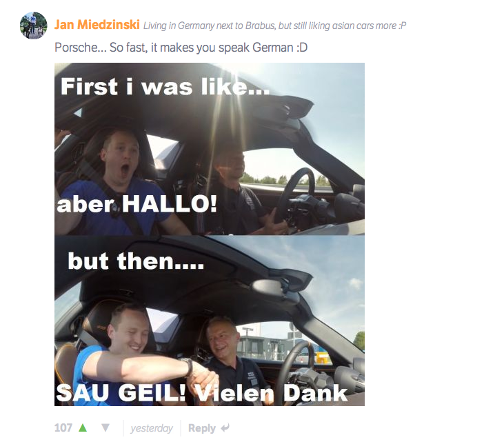Screen dimensions: 504x442
Task: Click the 'First i was like...' caption
Action: click(165, 86)
